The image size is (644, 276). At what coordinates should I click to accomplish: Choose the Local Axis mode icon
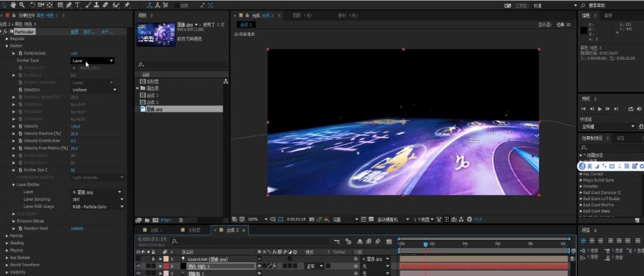149,5
